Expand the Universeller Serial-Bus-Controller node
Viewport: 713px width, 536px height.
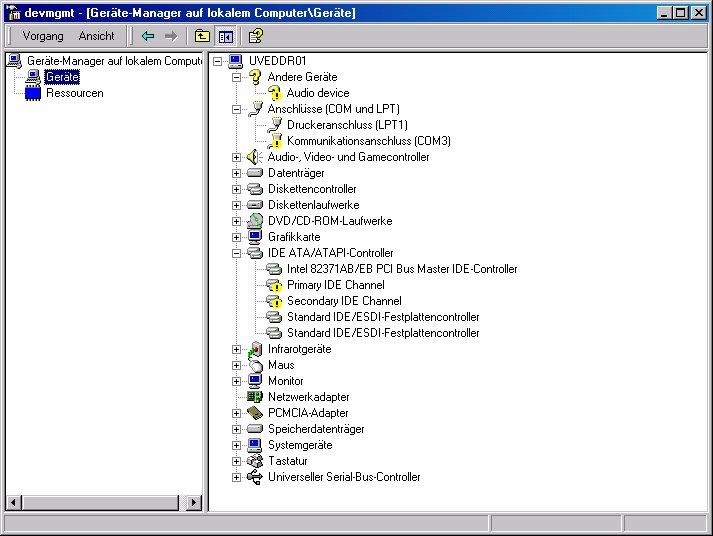(x=237, y=477)
